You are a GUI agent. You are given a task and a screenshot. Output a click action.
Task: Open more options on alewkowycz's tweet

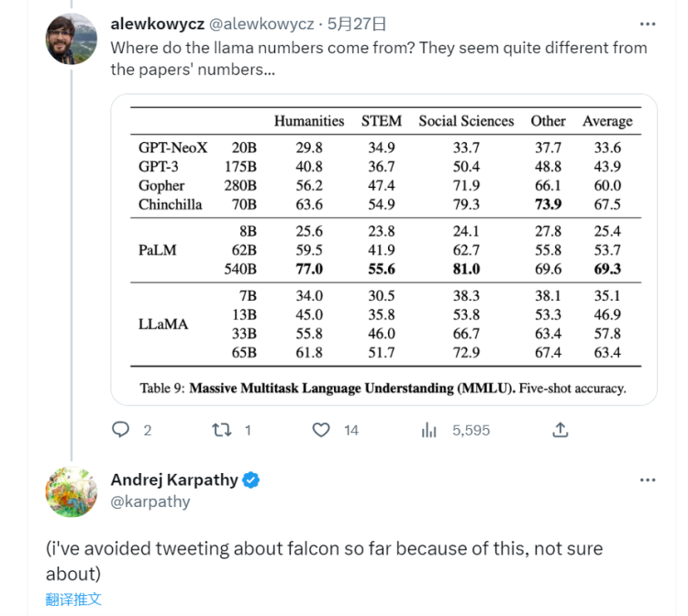tap(648, 24)
